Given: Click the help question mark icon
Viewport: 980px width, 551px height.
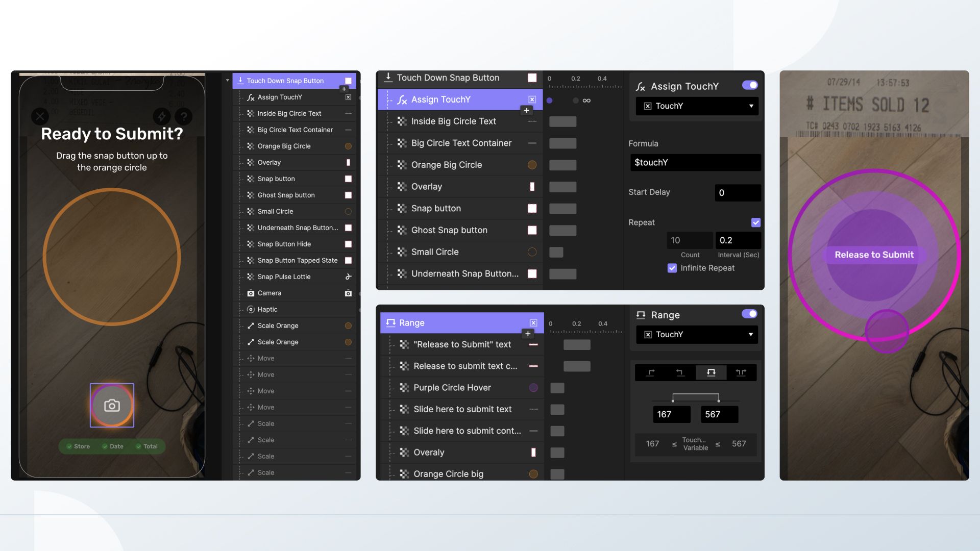Looking at the screenshot, I should 184,116.
